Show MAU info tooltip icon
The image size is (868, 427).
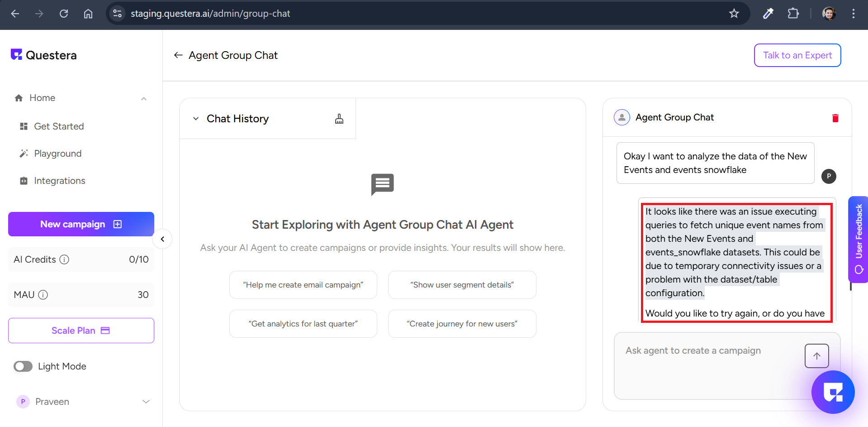[43, 295]
